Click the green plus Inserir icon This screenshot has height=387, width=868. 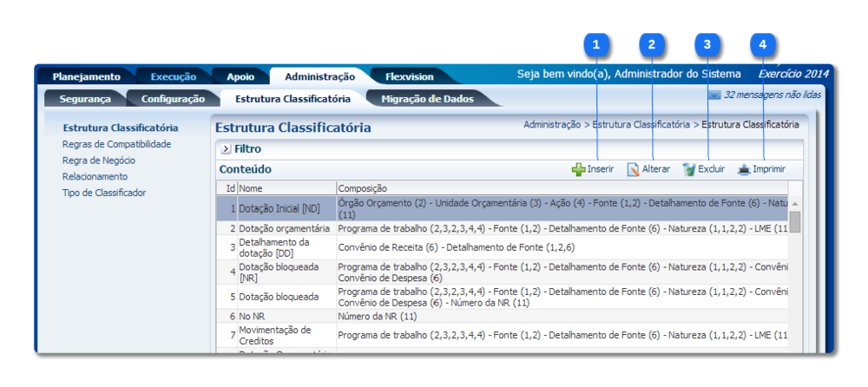pyautogui.click(x=578, y=170)
